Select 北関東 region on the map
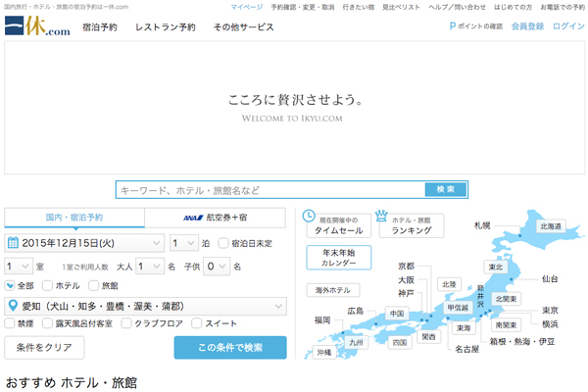Screen dimensions: 588x392 (507, 299)
